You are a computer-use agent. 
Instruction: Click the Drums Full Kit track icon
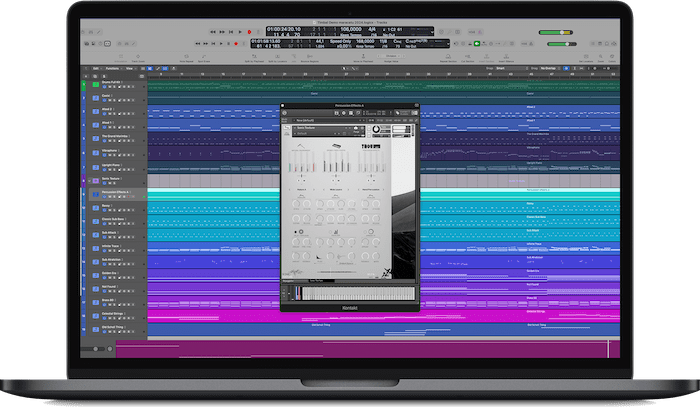pos(94,85)
